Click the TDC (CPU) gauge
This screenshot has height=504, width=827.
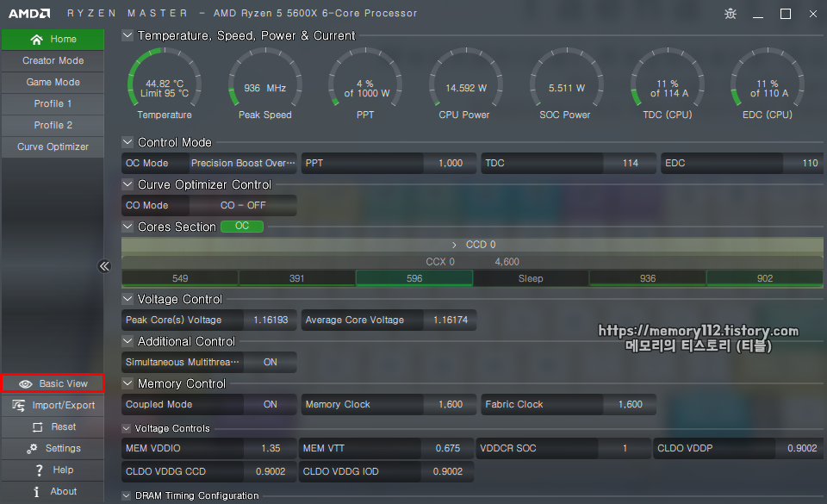(667, 84)
